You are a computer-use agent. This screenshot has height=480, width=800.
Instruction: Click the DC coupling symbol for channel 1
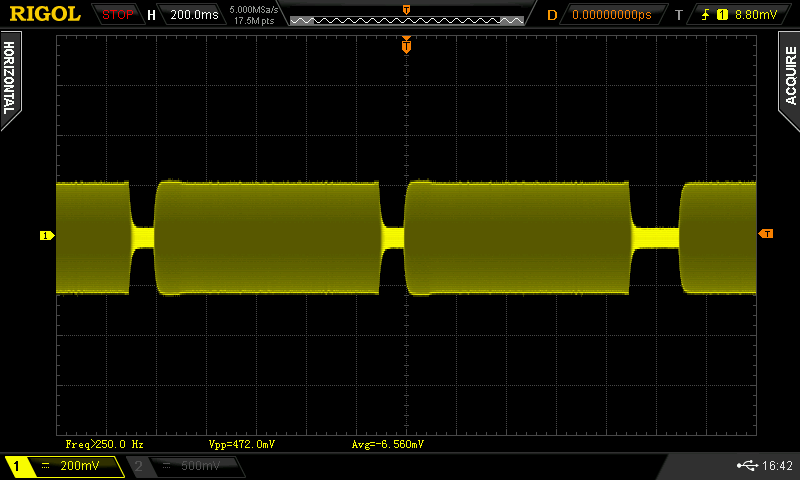click(x=45, y=466)
